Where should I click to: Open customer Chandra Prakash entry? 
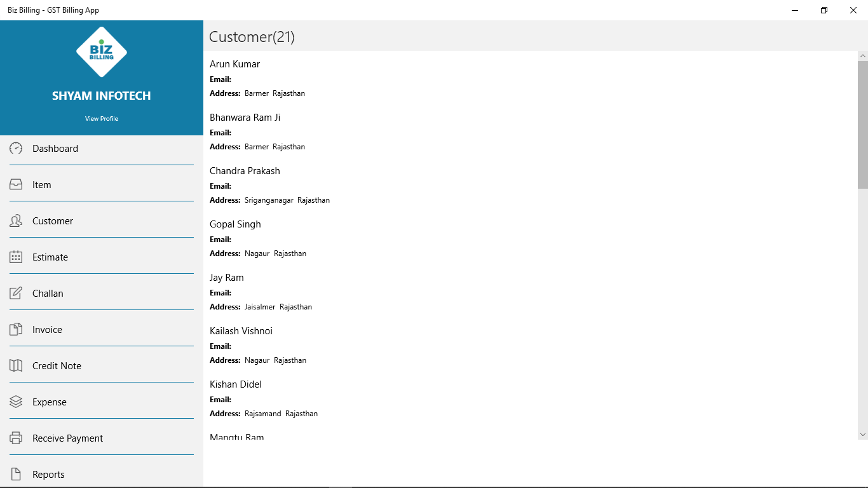point(245,171)
